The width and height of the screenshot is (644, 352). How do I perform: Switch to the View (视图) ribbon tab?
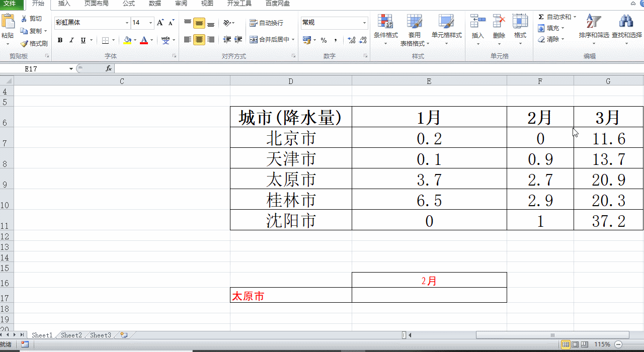pyautogui.click(x=207, y=4)
